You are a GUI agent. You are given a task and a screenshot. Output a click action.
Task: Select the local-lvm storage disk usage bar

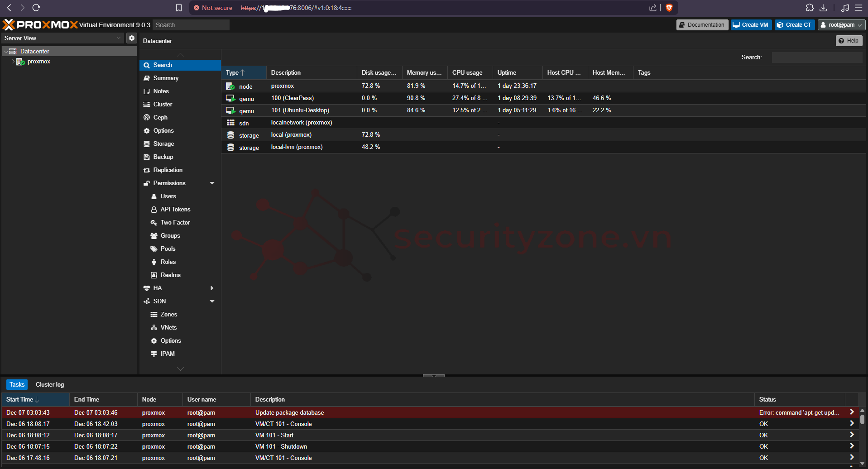point(371,147)
